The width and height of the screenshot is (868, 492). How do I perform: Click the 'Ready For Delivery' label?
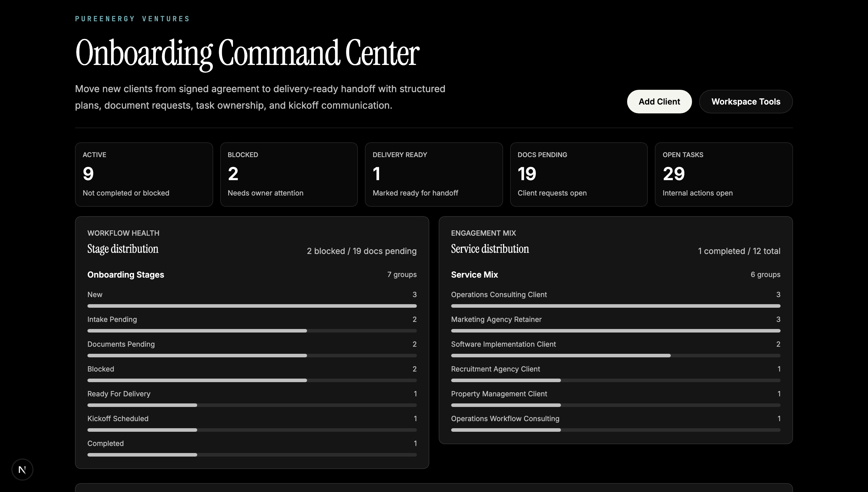pyautogui.click(x=119, y=394)
